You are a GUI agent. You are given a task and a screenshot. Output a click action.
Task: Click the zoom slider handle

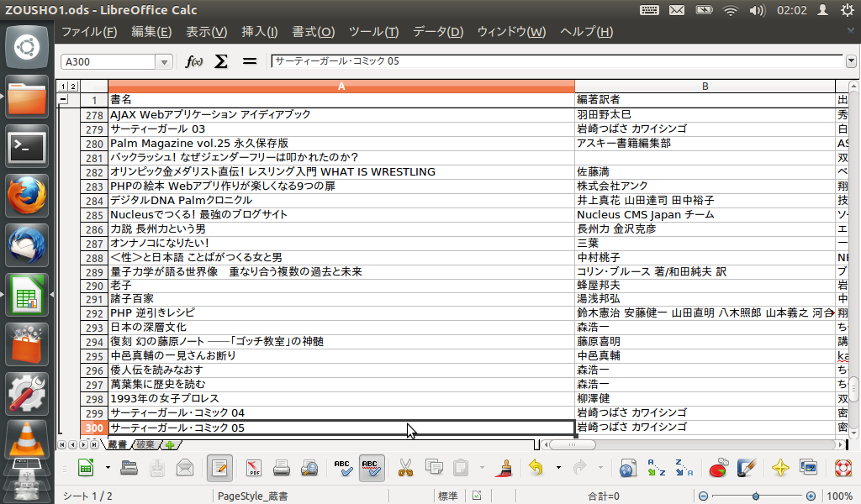[756, 496]
